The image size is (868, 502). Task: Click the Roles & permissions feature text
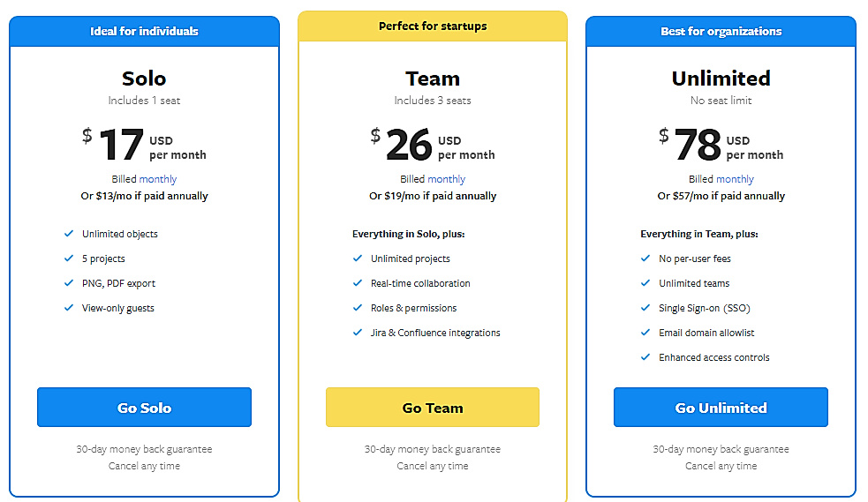413,308
